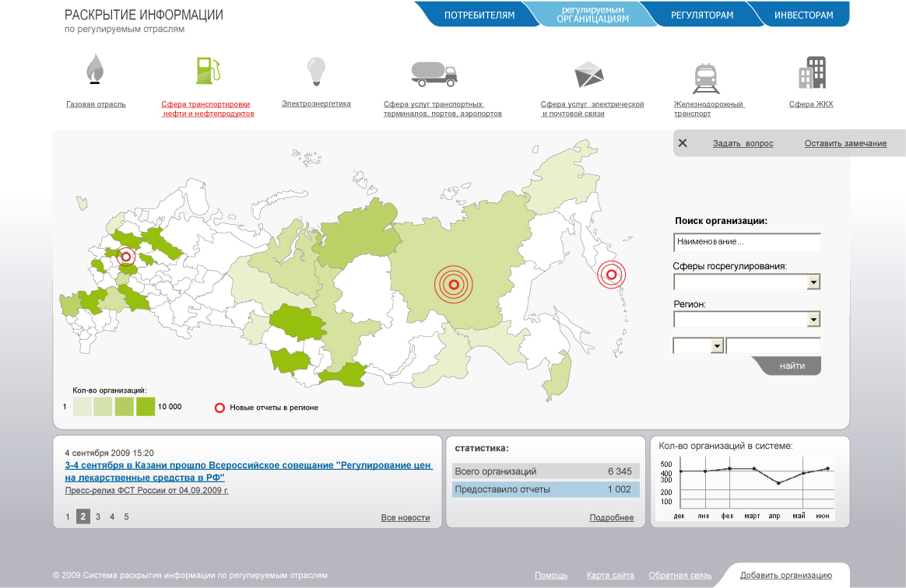
Task: Click the new-reports marker on the Far East coast
Action: click(611, 275)
